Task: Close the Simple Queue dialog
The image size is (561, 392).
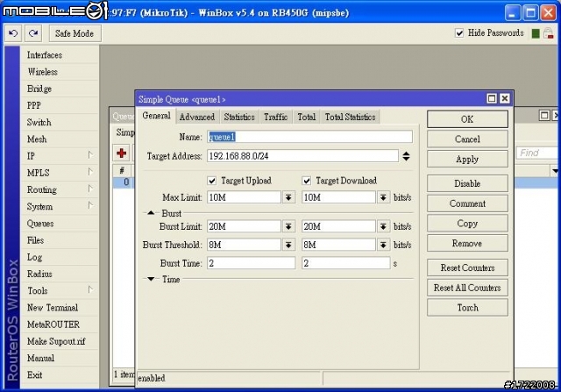Action: tap(505, 98)
